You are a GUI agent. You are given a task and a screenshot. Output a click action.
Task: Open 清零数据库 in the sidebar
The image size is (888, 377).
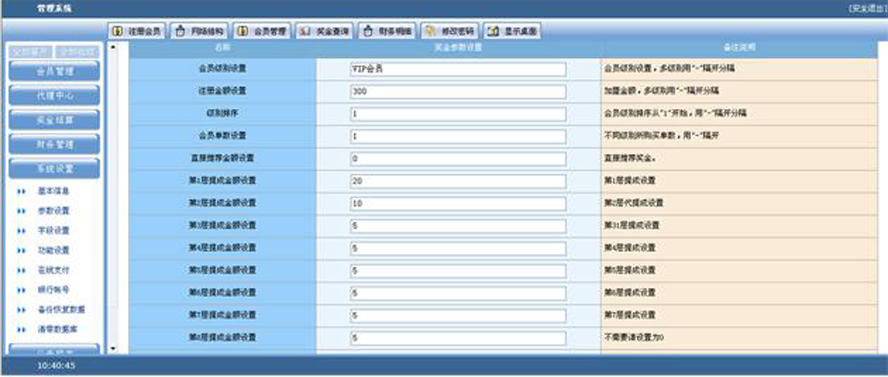coord(57,329)
